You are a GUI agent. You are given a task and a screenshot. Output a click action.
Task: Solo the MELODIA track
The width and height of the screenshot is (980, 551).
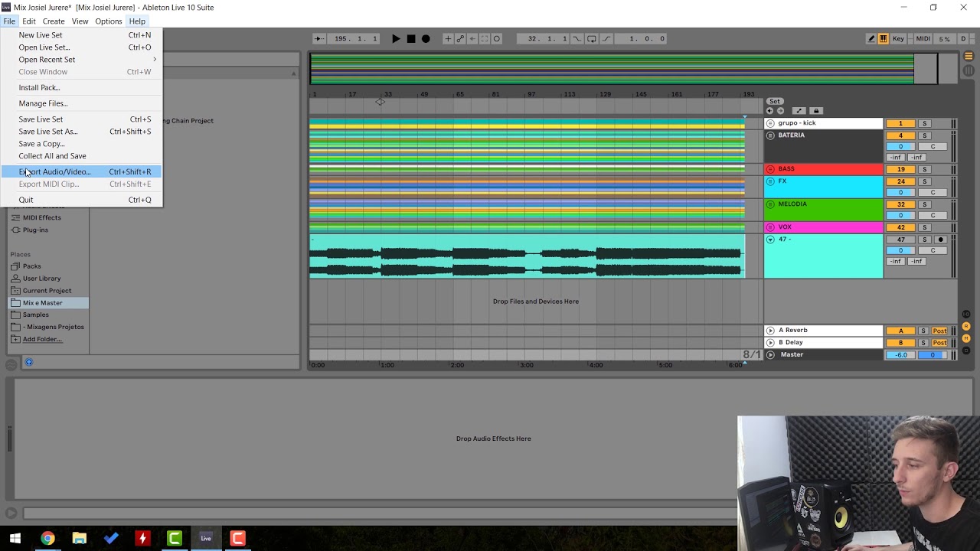pos(924,205)
